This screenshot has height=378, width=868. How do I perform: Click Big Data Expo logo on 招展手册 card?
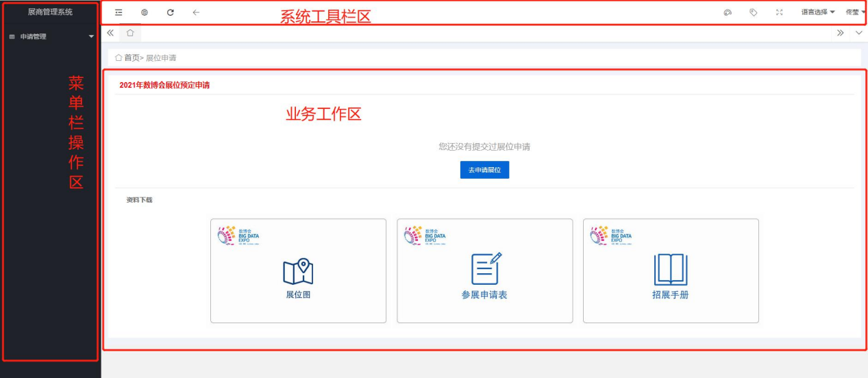click(611, 236)
